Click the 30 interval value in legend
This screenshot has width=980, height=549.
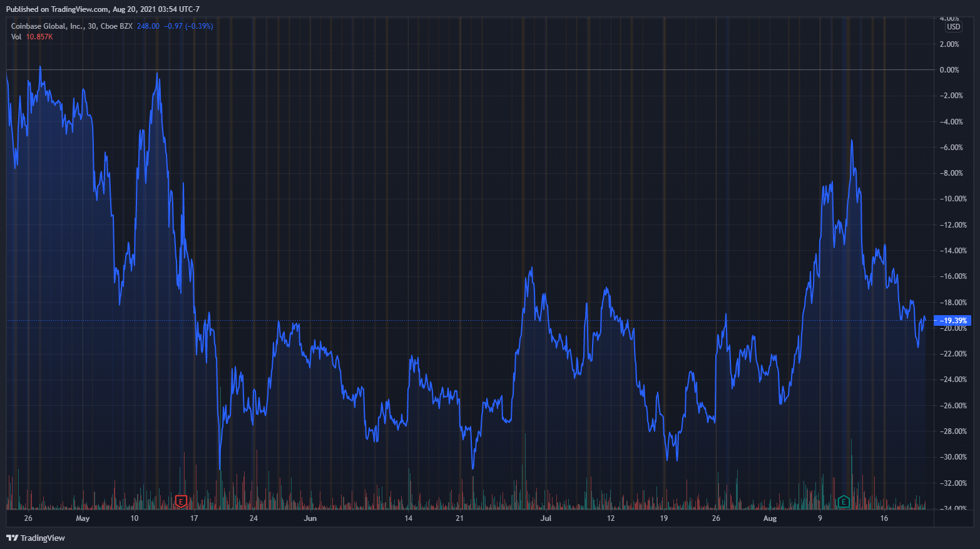pyautogui.click(x=92, y=26)
